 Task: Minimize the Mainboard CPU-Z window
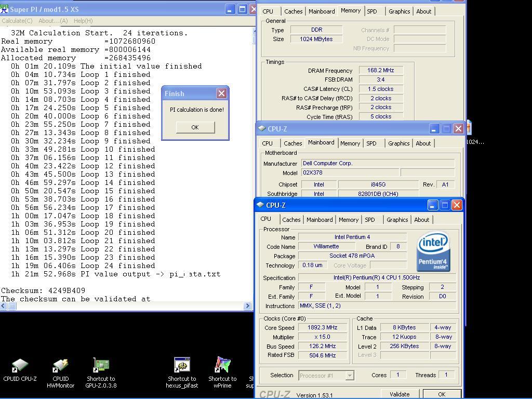[x=434, y=129]
